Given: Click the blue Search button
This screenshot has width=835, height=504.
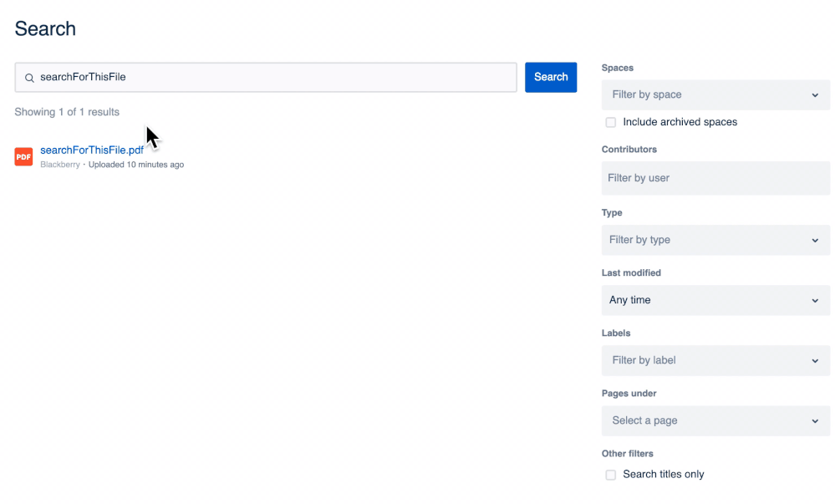Looking at the screenshot, I should (x=551, y=77).
